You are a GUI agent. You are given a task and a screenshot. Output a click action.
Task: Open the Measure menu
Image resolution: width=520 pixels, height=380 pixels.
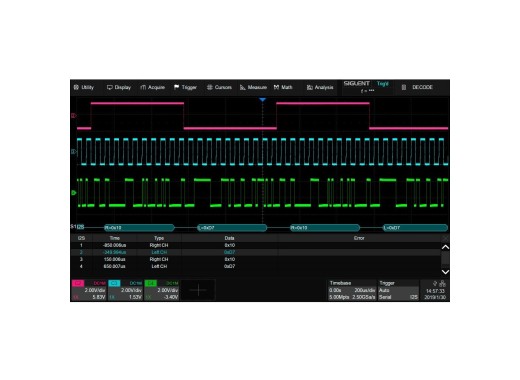253,87
